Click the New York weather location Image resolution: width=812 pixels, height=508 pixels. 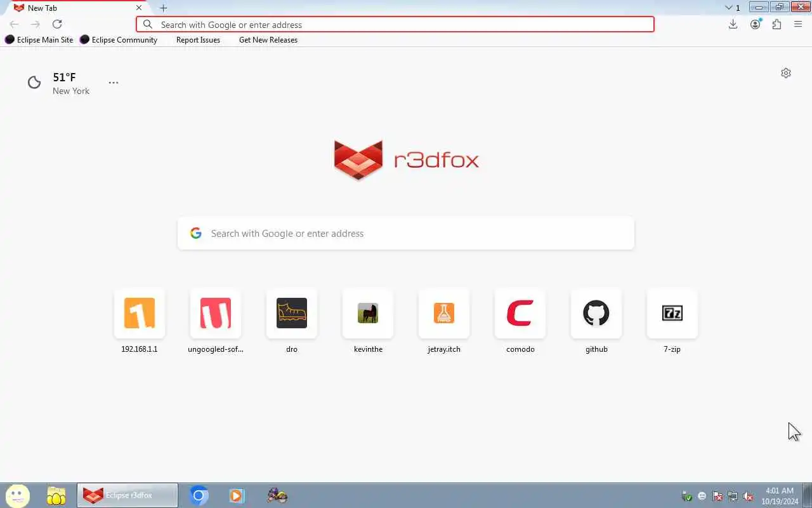coord(71,91)
